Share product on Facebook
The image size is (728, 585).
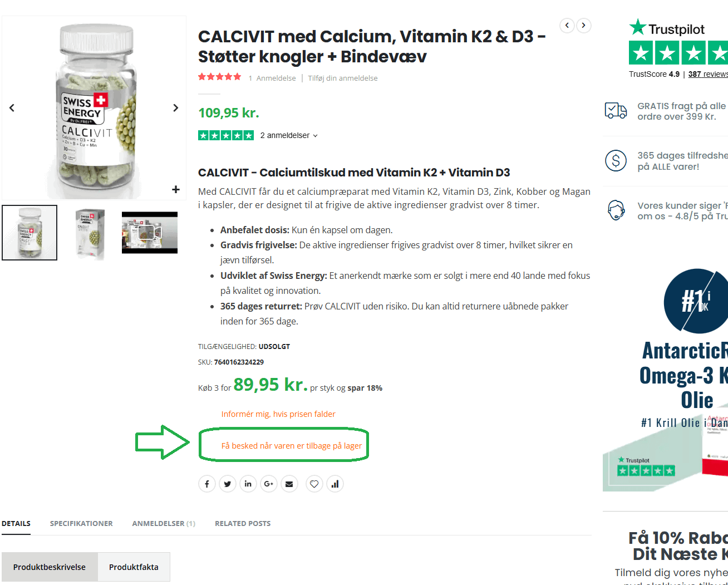(207, 484)
